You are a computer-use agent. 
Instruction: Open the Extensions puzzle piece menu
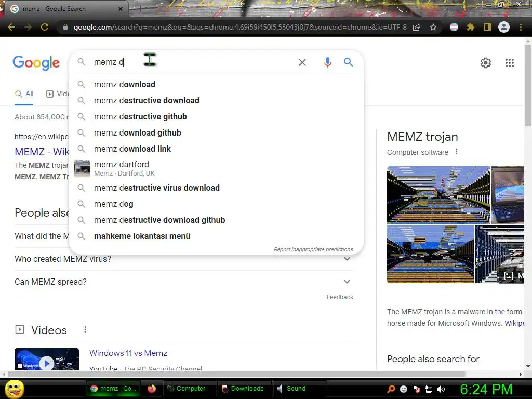470,27
